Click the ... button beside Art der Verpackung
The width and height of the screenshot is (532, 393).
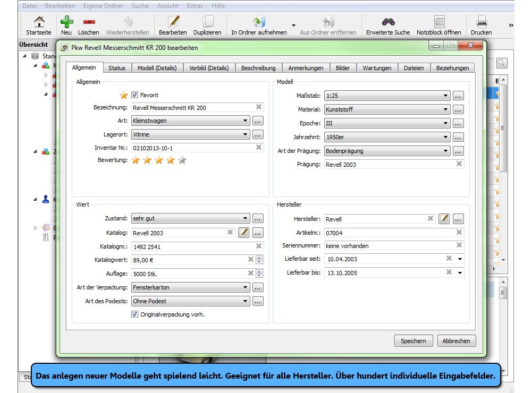pyautogui.click(x=258, y=288)
